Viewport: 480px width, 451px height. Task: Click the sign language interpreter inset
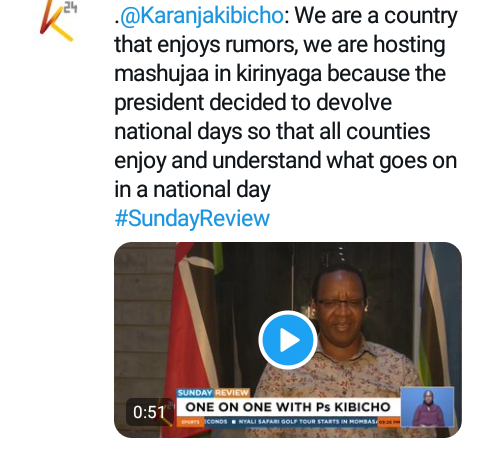click(x=427, y=407)
